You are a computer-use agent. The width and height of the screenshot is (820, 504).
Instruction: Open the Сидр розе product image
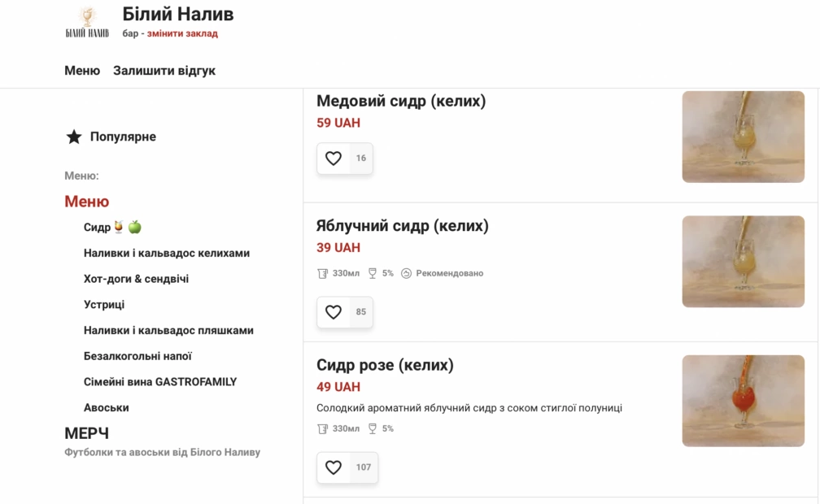[x=744, y=401]
